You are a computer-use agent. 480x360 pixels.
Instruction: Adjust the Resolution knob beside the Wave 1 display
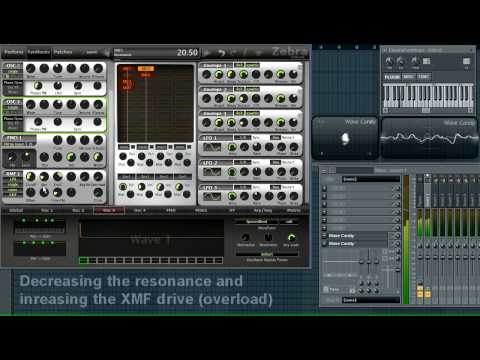coord(268,237)
